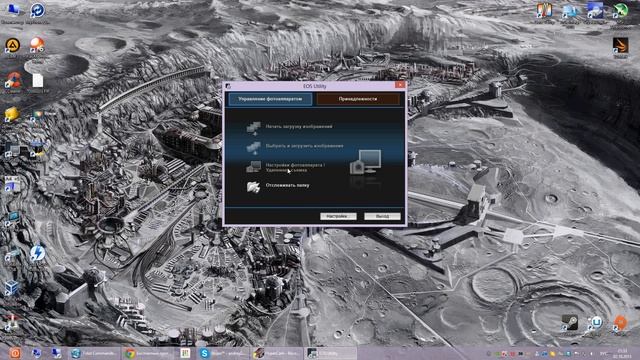This screenshot has height=360, width=640.
Task: Click the Настройки button in EOS Utility
Action: (338, 216)
